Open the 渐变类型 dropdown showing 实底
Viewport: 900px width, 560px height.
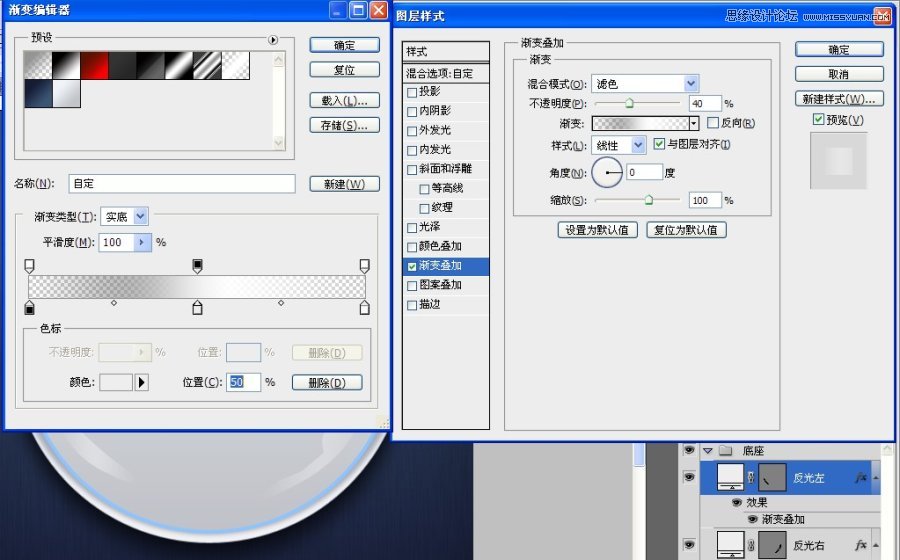(x=124, y=216)
